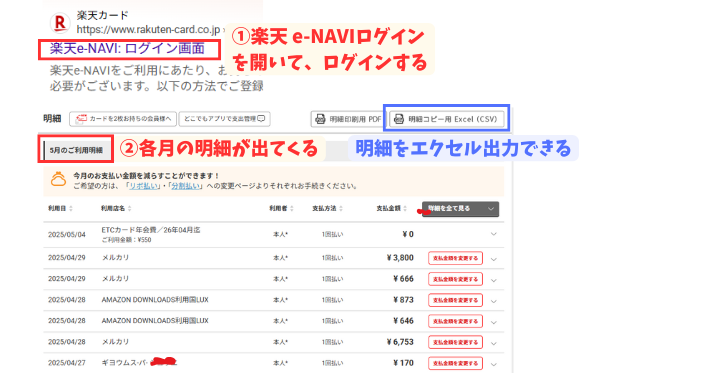
Task: Click the ¥646 amount
Action: click(403, 321)
